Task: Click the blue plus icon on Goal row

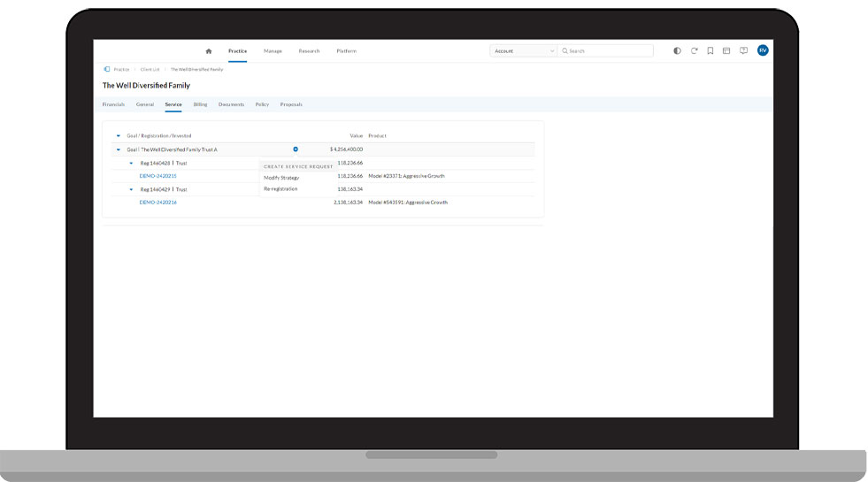Action: click(x=296, y=149)
